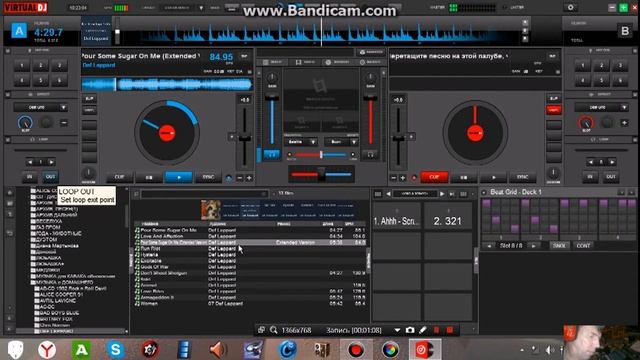Click left deck SYNC button
640x360 pixels.
coord(209,177)
